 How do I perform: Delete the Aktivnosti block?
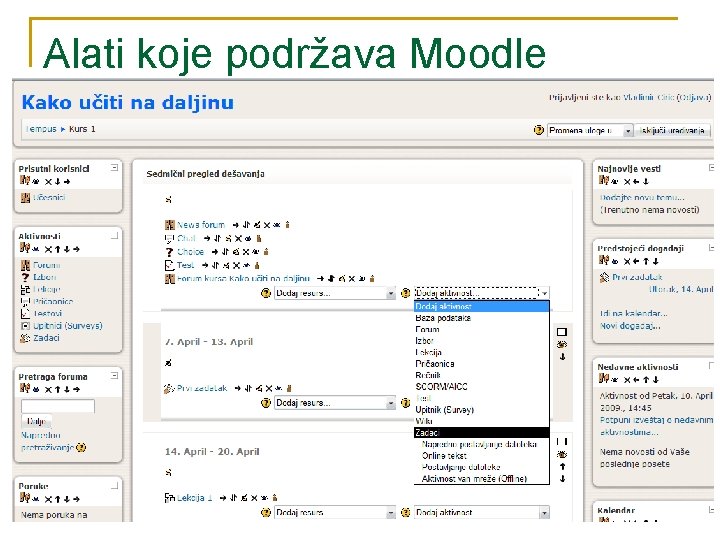48,249
